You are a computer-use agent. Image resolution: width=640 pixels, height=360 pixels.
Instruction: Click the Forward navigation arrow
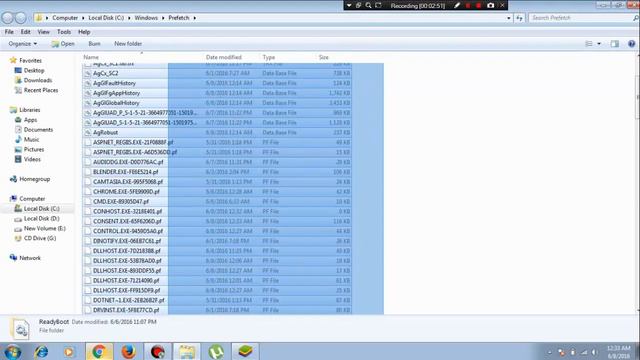pos(20,18)
